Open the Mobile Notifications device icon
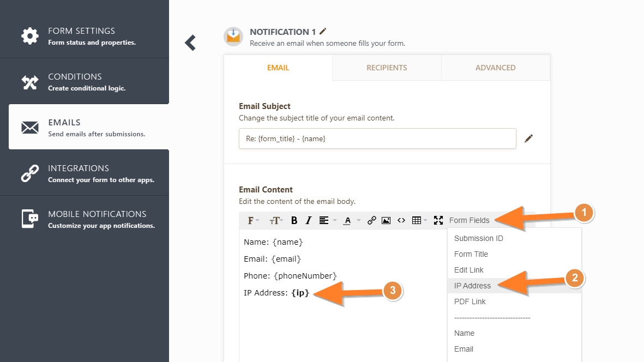This screenshot has width=644, height=362. coord(30,219)
